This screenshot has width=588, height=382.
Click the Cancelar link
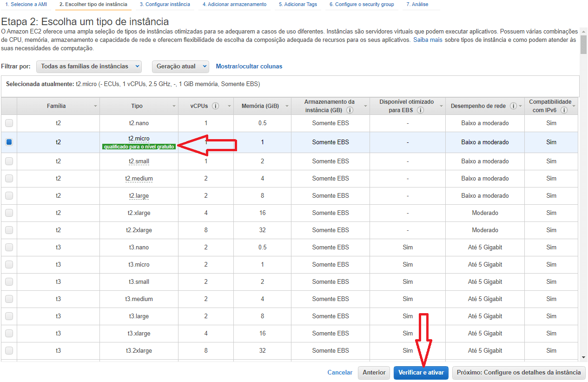tap(340, 372)
